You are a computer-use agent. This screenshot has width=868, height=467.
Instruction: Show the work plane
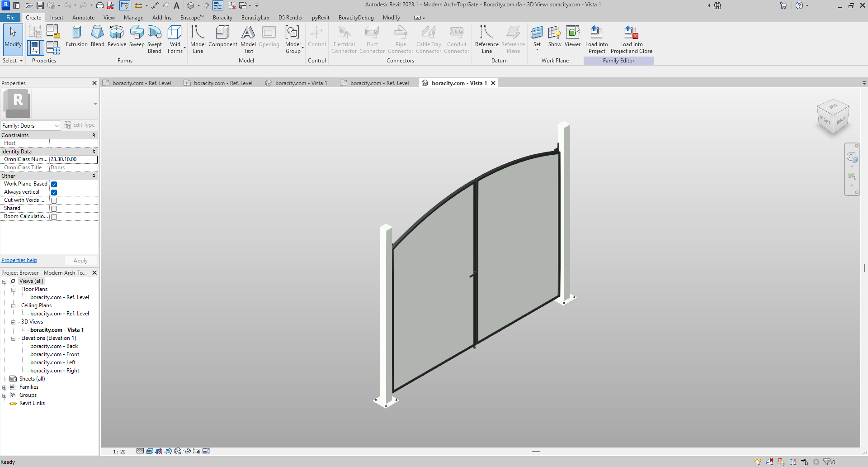[x=555, y=36]
